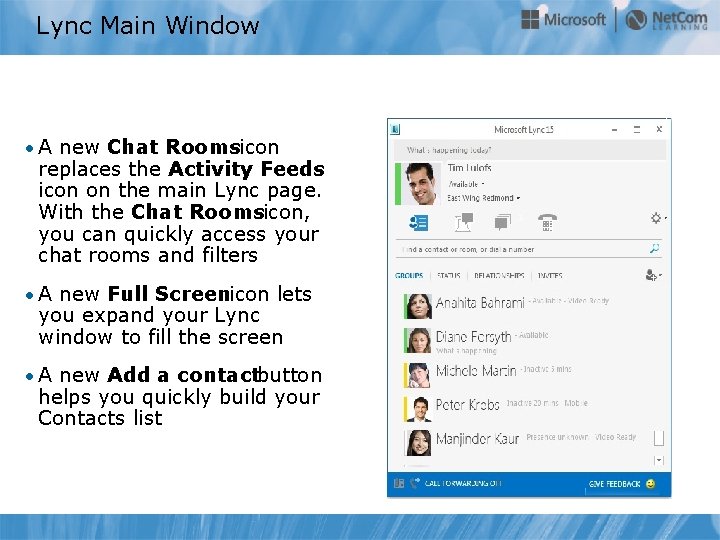Open the Available status dropdown
The image size is (720, 540).
click(x=466, y=184)
